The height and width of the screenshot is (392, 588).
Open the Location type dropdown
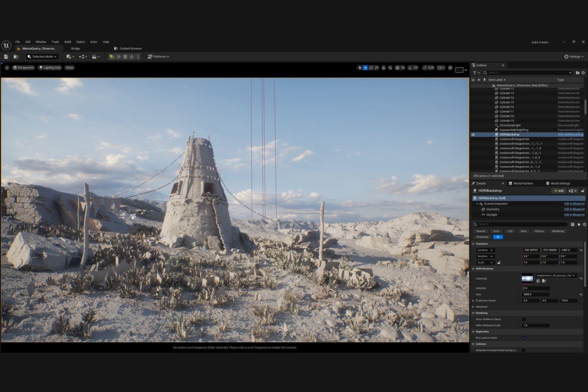click(485, 250)
